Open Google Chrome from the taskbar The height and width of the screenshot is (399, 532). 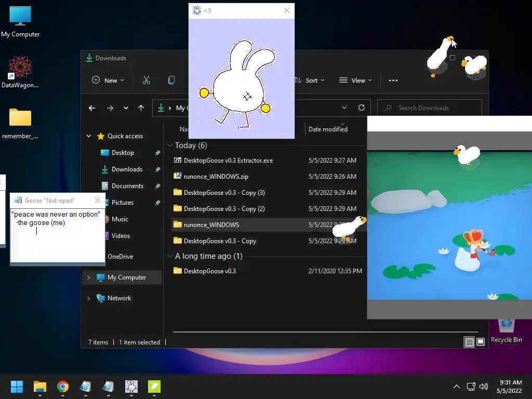[63, 387]
